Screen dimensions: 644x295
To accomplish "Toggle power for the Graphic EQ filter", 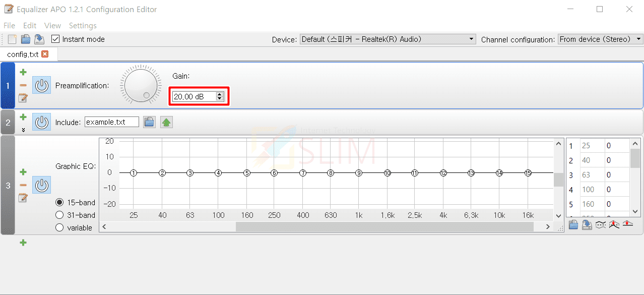I will (x=42, y=185).
